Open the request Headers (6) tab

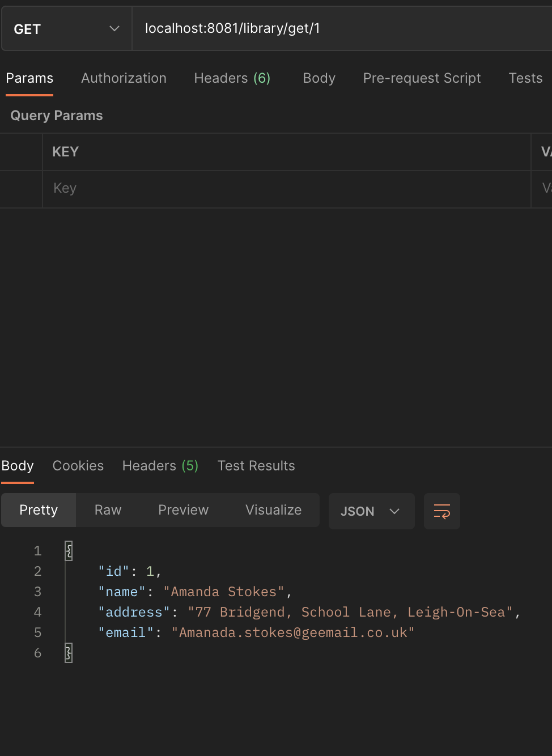[232, 78]
